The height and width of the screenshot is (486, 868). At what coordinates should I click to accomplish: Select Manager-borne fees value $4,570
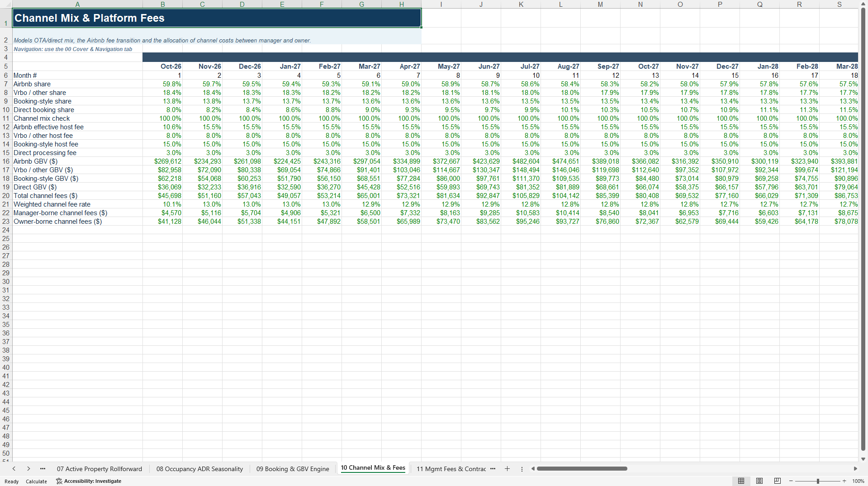pyautogui.click(x=163, y=213)
